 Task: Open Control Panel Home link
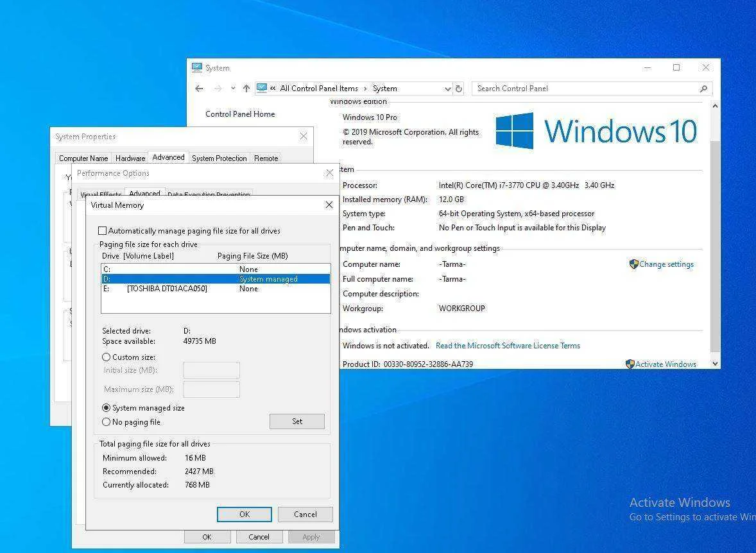240,114
